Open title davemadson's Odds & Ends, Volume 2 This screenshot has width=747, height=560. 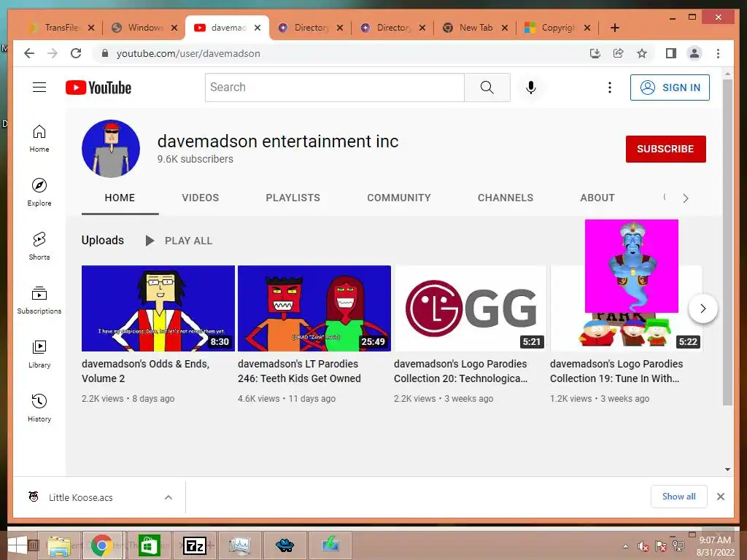[146, 371]
